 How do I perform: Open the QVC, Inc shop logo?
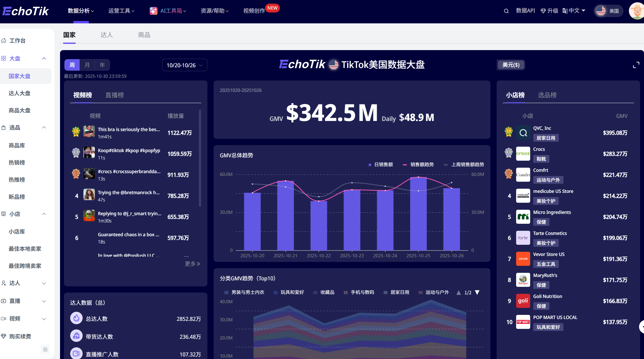[523, 133]
